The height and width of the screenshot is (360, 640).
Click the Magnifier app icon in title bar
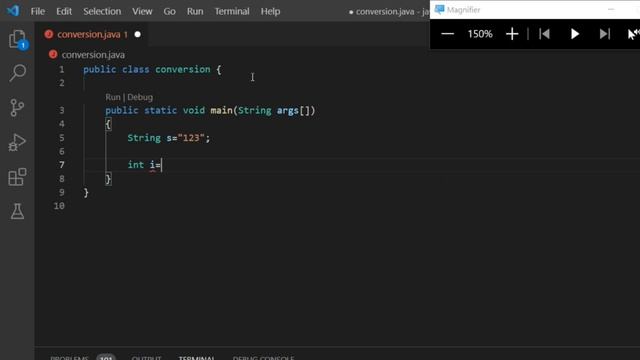(x=439, y=9)
